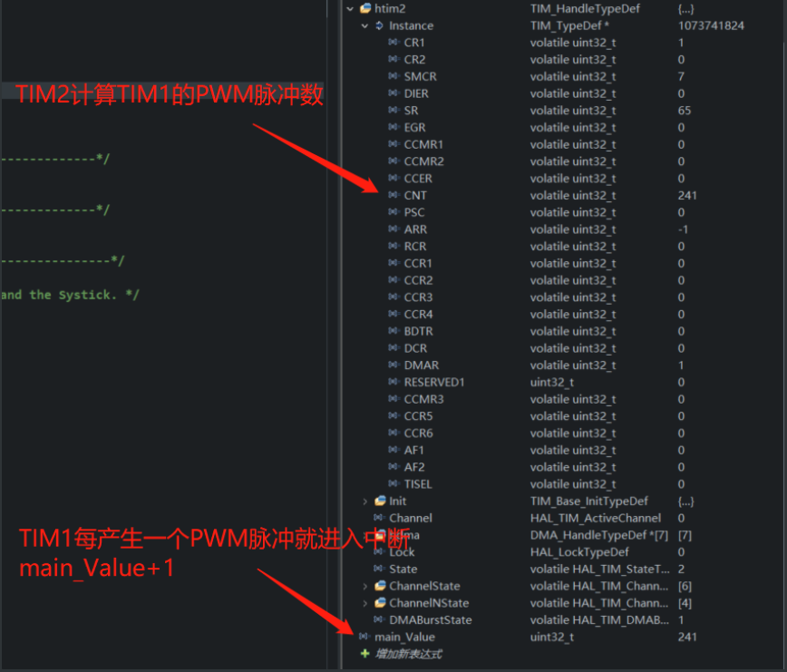Expand the ChannelState array node
This screenshot has width=787, height=672.
364,586
